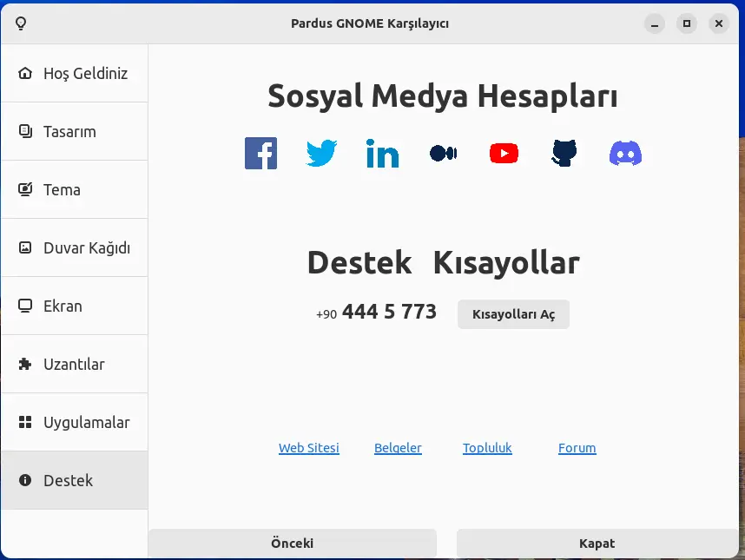Click the lightbulb icon in the title bar
Image resolution: width=745 pixels, height=560 pixels.
[x=21, y=23]
